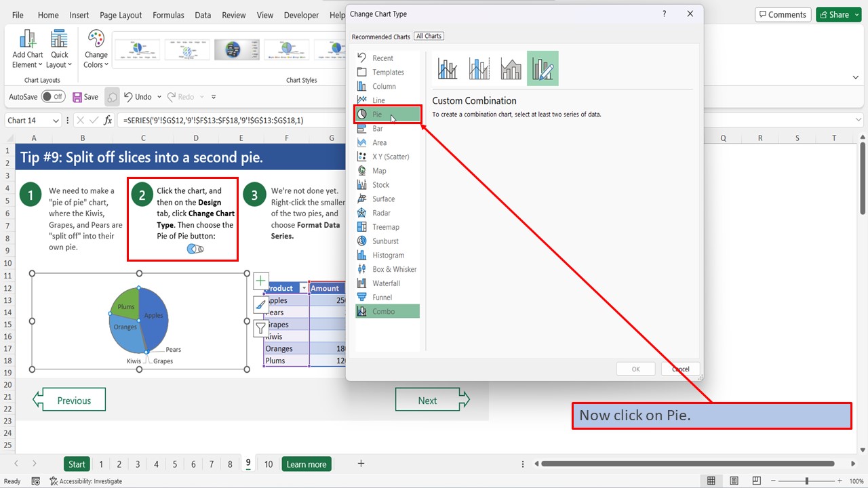
Task: Select the Custom Combination subtype icon
Action: click(542, 68)
